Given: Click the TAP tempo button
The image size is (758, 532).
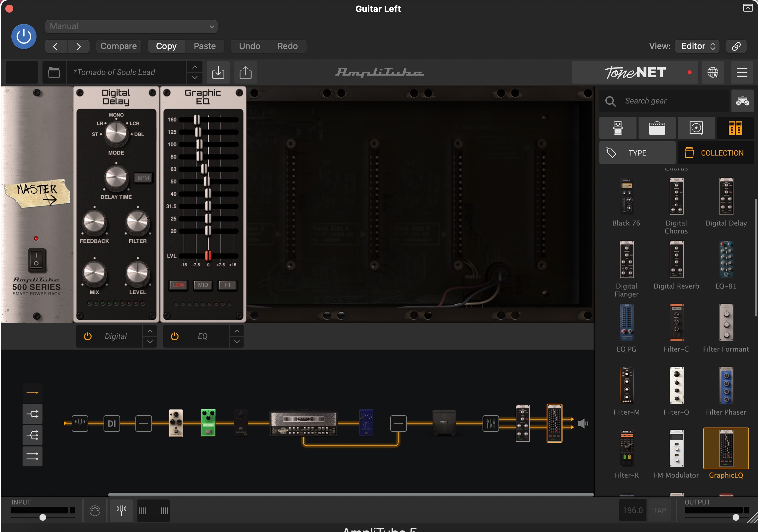Looking at the screenshot, I should [660, 510].
